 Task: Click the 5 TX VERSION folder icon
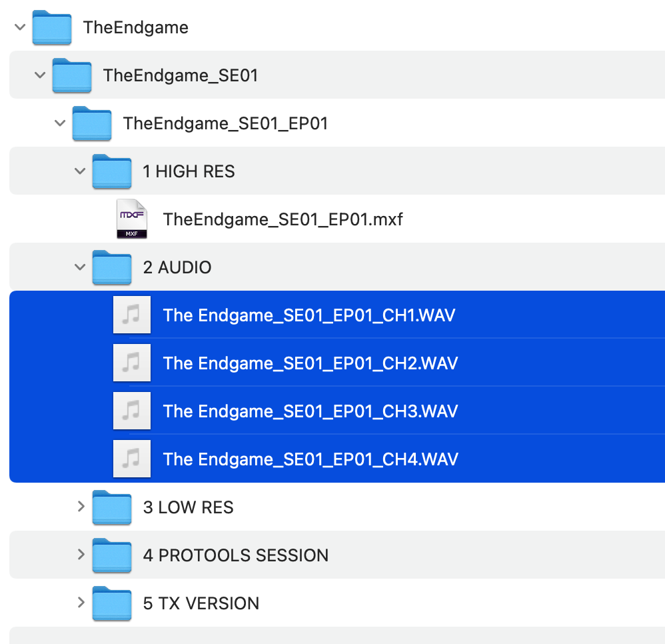click(x=111, y=603)
